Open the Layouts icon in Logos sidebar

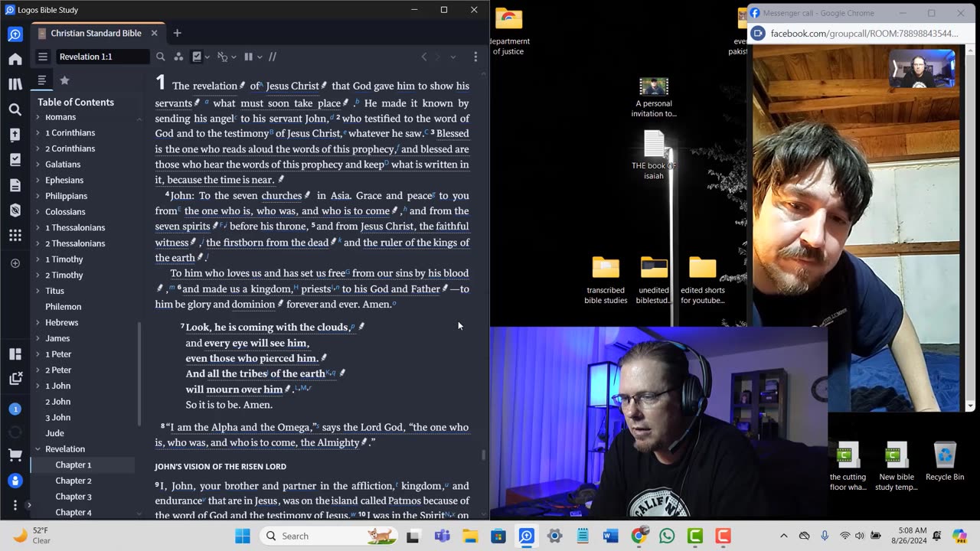[x=15, y=354]
